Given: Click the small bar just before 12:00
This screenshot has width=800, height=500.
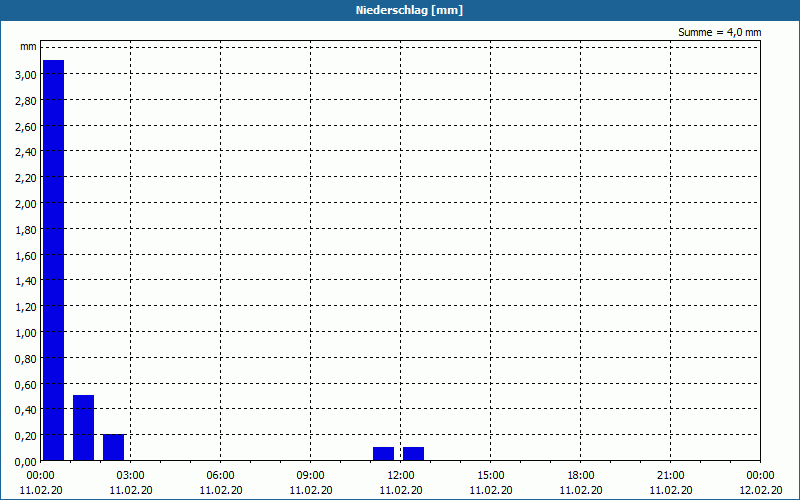Looking at the screenshot, I should click(384, 454).
